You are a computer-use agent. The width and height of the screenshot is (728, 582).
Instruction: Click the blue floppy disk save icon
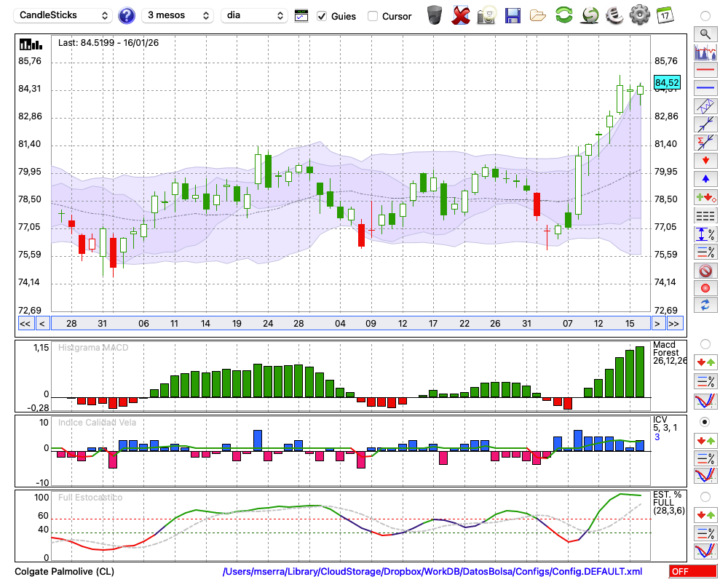(513, 15)
